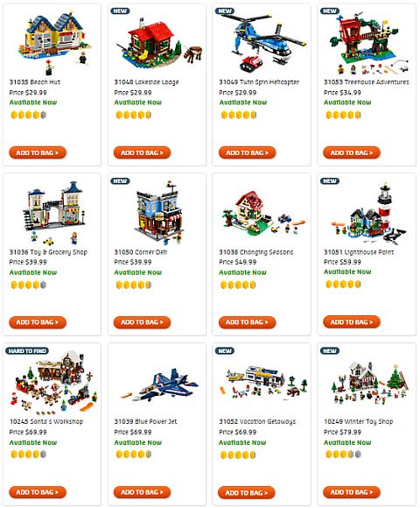Click 31052 Vacation Getaways title link

[257, 421]
